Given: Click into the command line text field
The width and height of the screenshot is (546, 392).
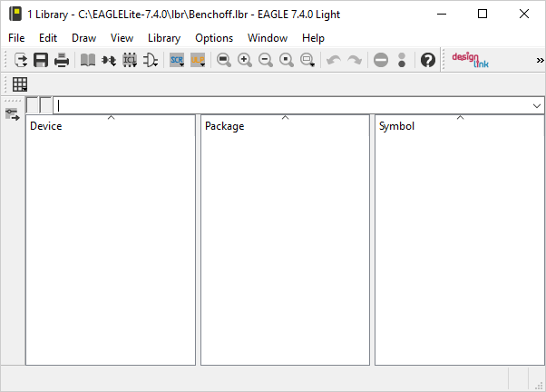Looking at the screenshot, I should pos(290,106).
